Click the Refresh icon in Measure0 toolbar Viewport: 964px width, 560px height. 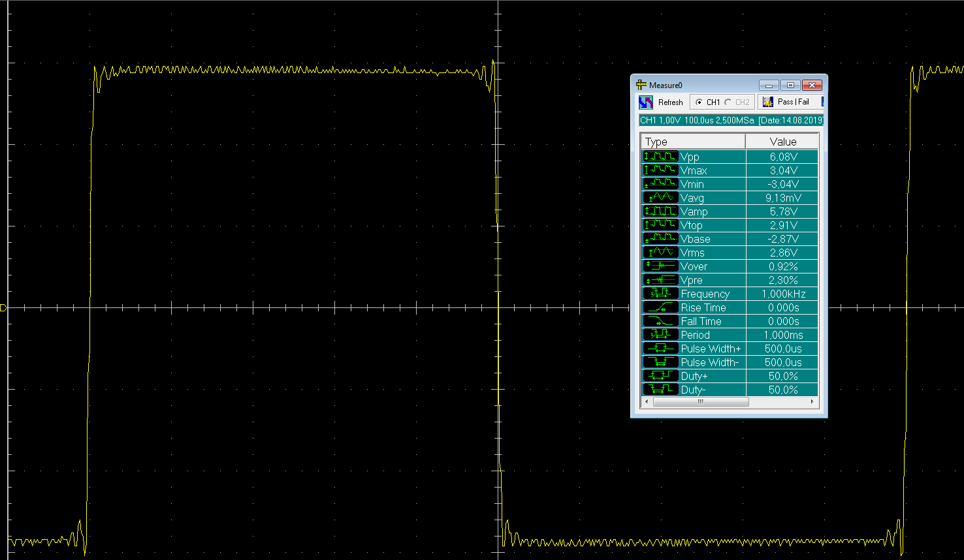click(x=646, y=102)
